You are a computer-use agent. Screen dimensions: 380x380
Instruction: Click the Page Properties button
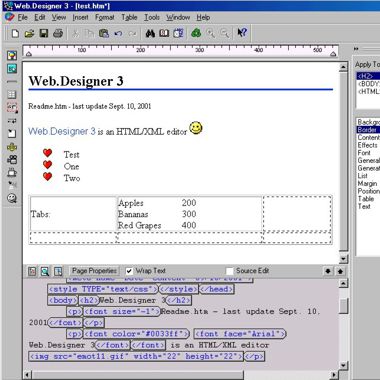[x=94, y=271]
